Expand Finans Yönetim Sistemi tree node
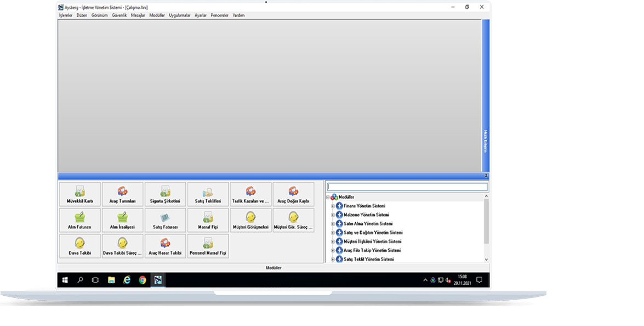Viewport: 644px width, 326px height. click(333, 206)
